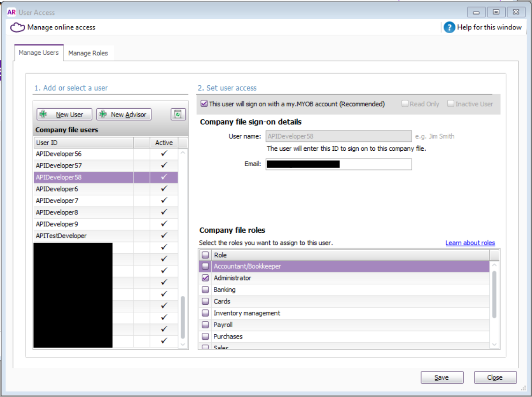Toggle the my.MYOB account sign-on checkbox
The image size is (532, 397).
coord(204,104)
